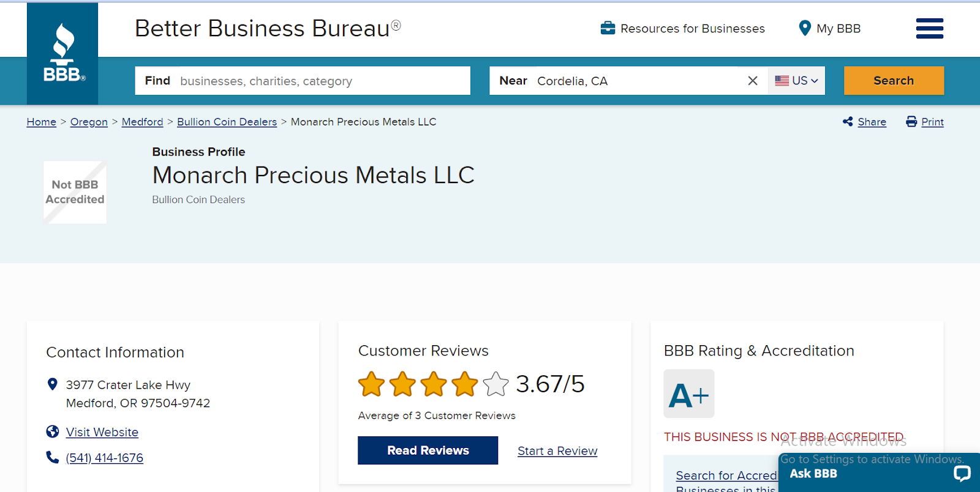Call the (541) 414-1676 phone link
The image size is (980, 492).
tap(105, 458)
